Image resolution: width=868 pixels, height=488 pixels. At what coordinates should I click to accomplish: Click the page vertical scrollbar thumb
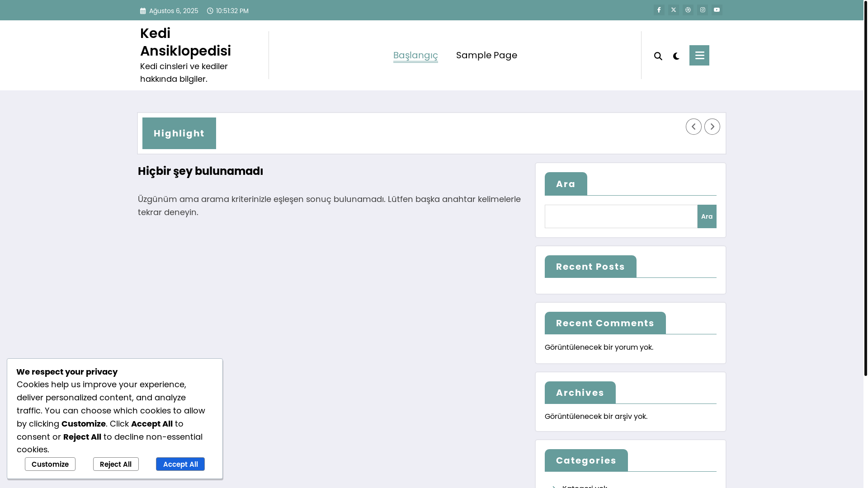point(865,188)
